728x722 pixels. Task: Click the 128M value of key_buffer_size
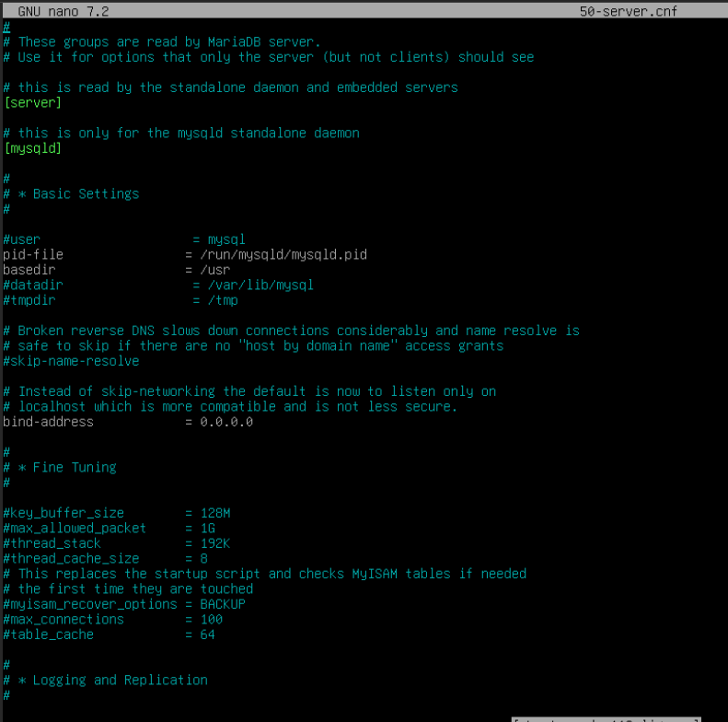point(215,513)
